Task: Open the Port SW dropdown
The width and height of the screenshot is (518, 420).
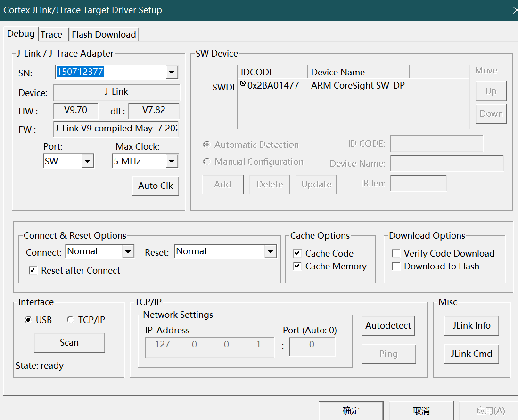Action: 87,161
